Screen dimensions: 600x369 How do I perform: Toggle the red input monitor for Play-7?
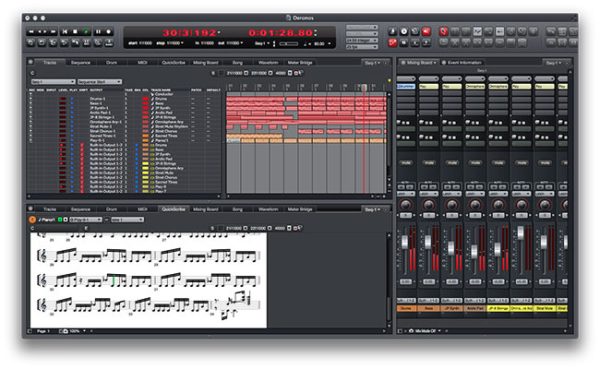click(x=82, y=191)
